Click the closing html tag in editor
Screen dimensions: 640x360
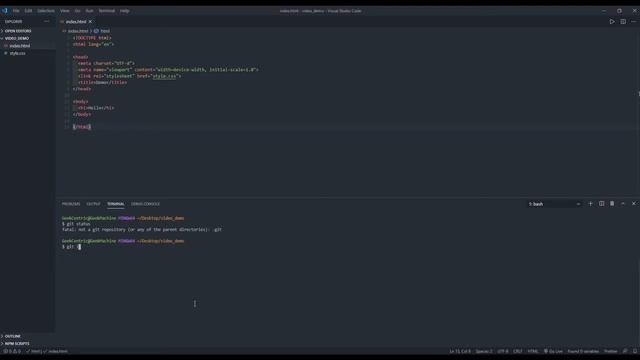pyautogui.click(x=82, y=127)
